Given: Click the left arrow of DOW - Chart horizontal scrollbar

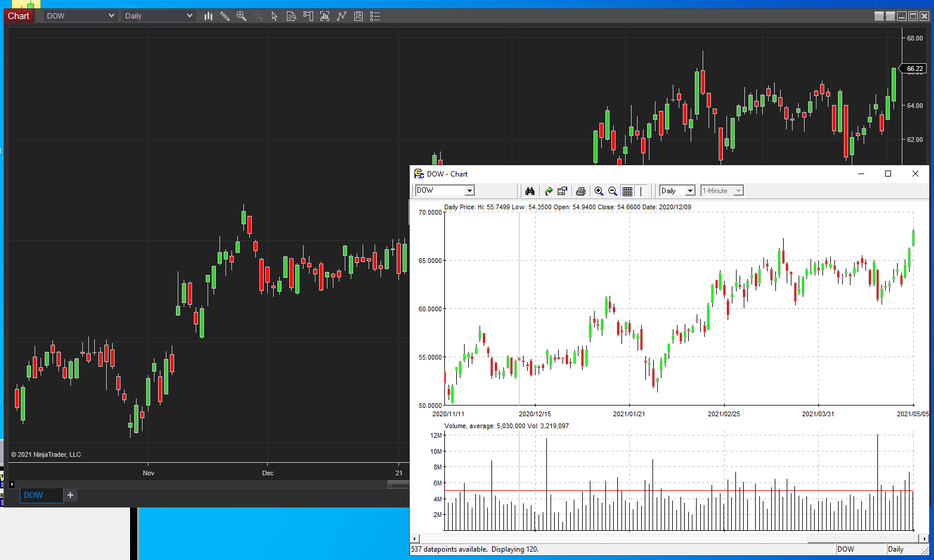Looking at the screenshot, I should 415,539.
